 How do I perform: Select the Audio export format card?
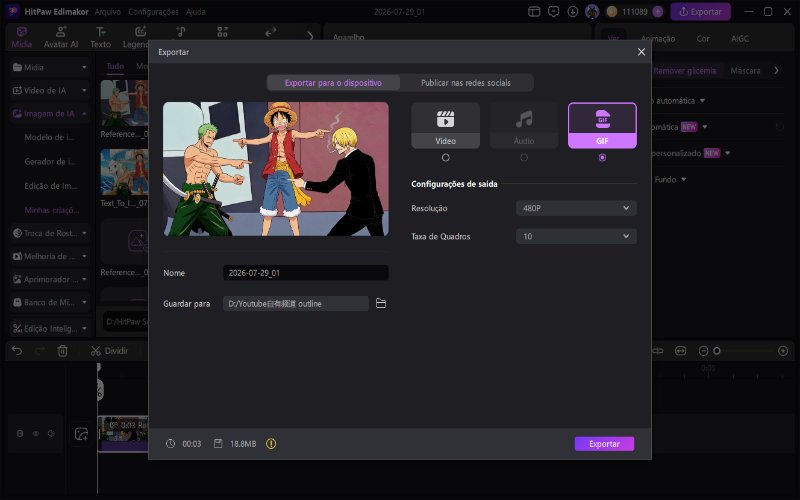point(524,126)
